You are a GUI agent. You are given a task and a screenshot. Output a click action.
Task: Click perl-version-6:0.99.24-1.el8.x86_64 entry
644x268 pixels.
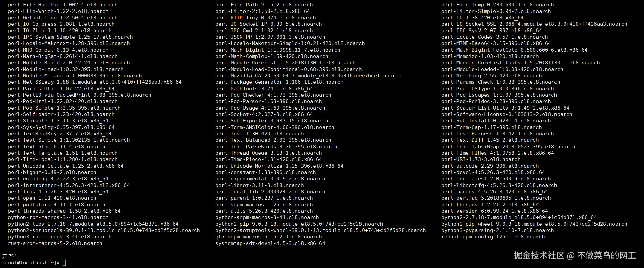[494, 211]
